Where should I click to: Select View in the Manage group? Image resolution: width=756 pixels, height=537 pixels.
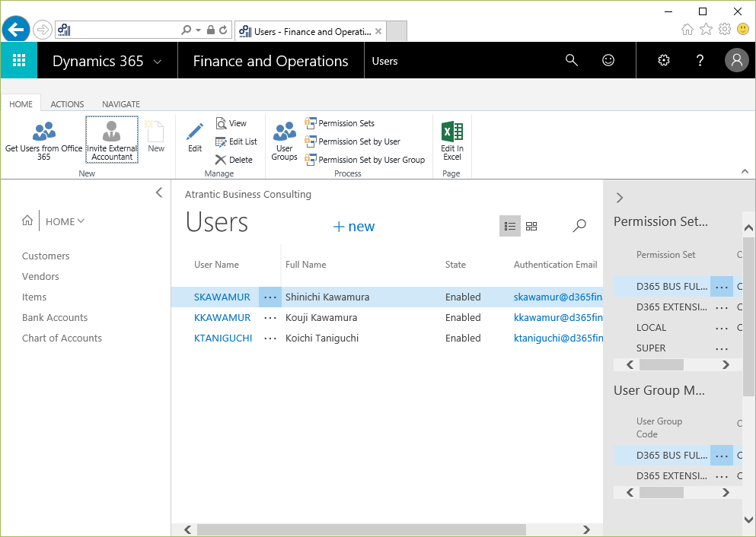point(231,123)
